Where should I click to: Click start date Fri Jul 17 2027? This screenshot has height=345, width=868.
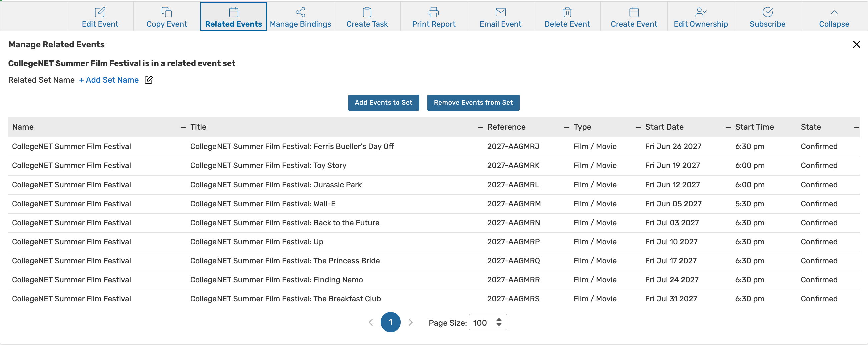pyautogui.click(x=671, y=261)
